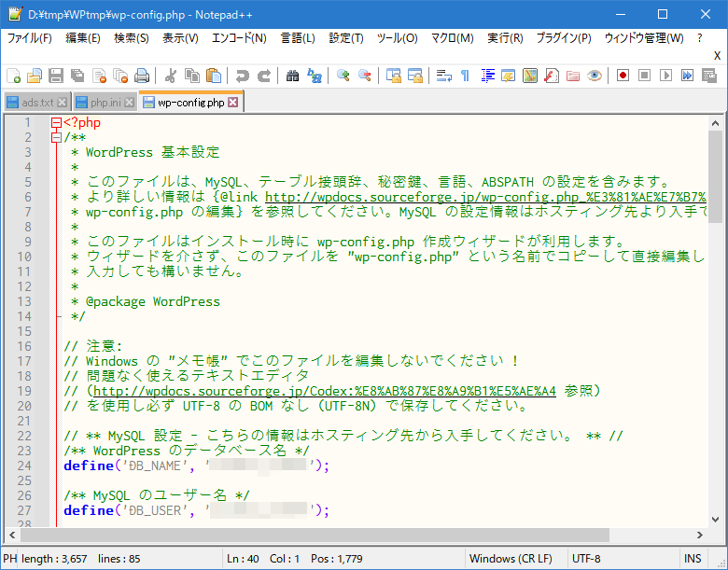Paste using the clipboard icon
Screen dimensions: 728x570
[x=213, y=76]
